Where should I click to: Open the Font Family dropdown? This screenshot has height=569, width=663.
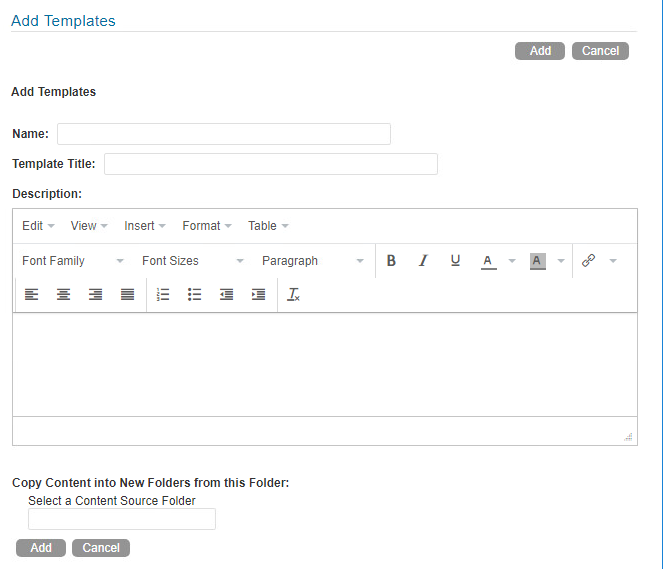tap(72, 261)
